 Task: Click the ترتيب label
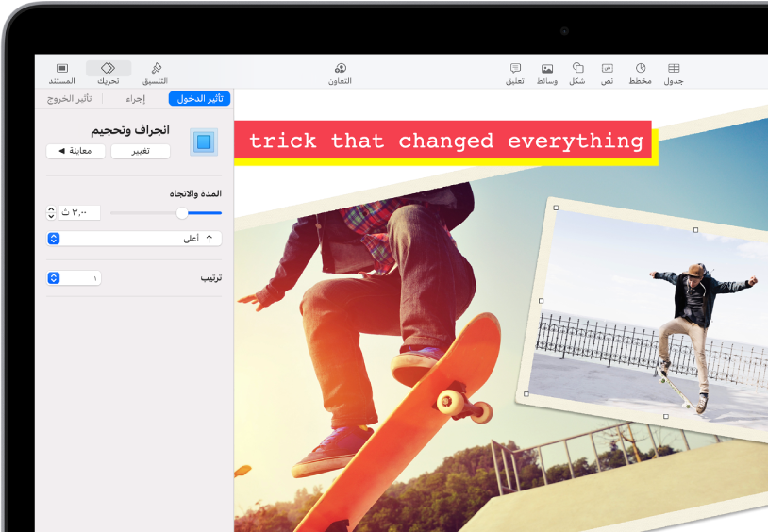211,277
